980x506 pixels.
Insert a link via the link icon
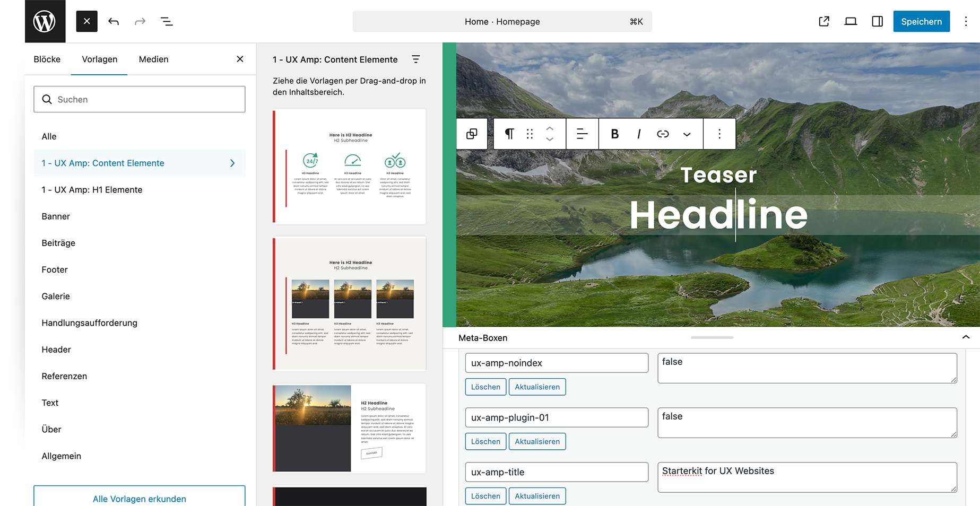point(662,134)
